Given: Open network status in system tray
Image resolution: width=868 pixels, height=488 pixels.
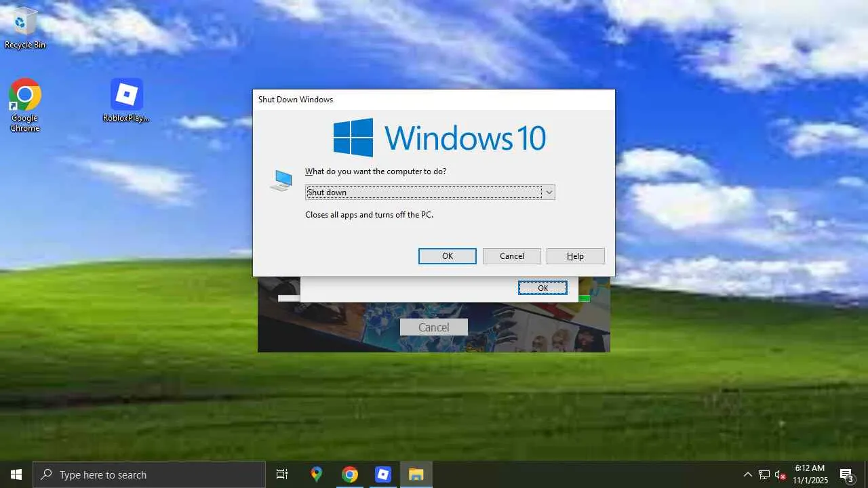Looking at the screenshot, I should click(x=764, y=474).
